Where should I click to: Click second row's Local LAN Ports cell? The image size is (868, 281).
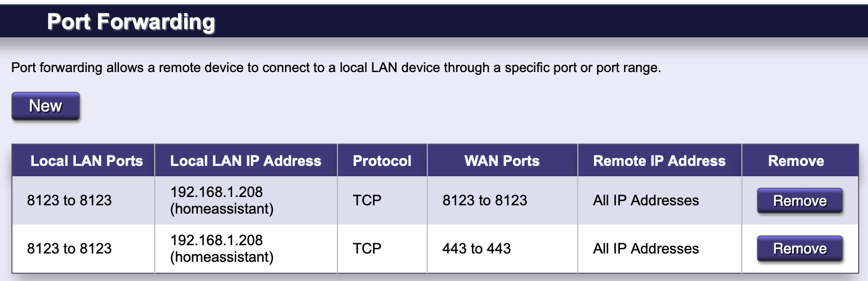click(84, 248)
